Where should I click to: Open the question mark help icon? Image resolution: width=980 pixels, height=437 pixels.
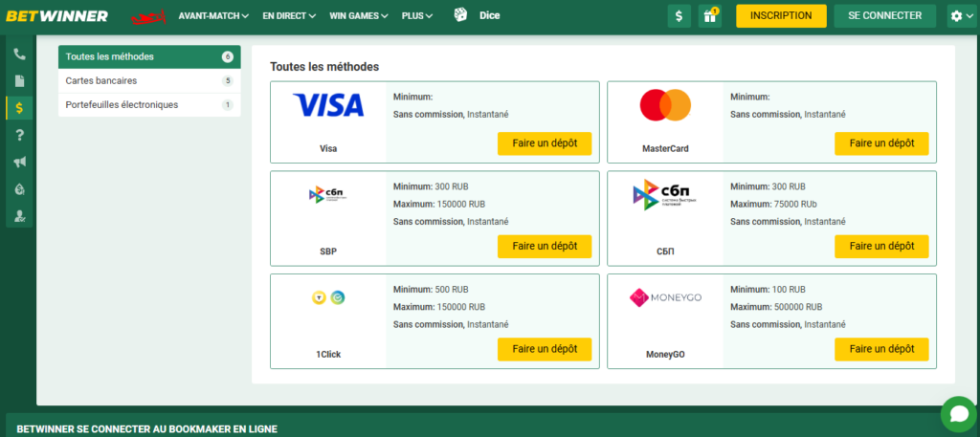(x=19, y=135)
